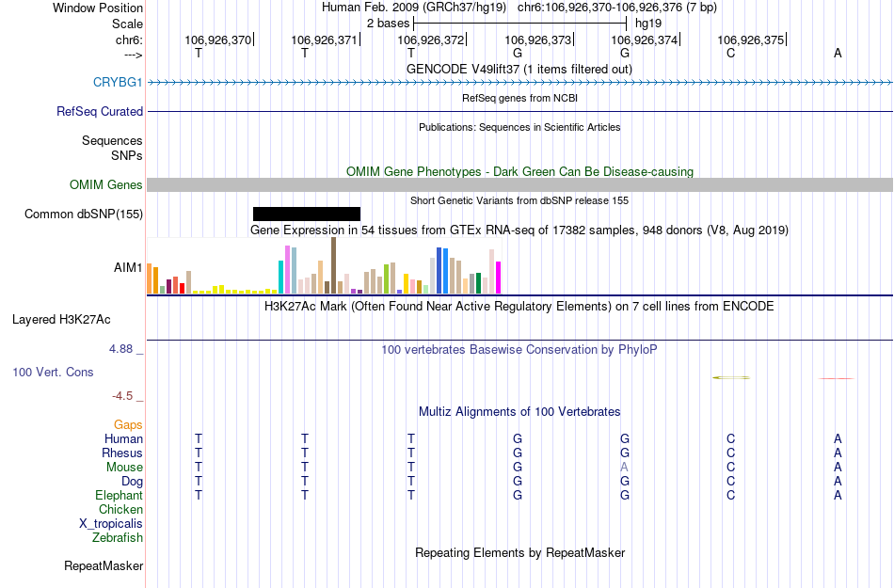Click the Elephant species alignment label

[x=119, y=495]
